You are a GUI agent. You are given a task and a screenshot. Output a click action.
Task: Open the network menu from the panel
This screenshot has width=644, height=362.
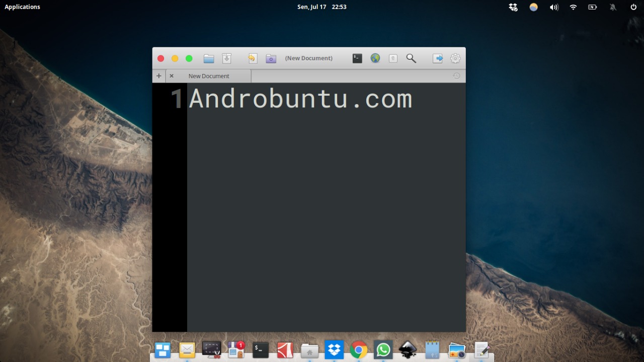(573, 7)
